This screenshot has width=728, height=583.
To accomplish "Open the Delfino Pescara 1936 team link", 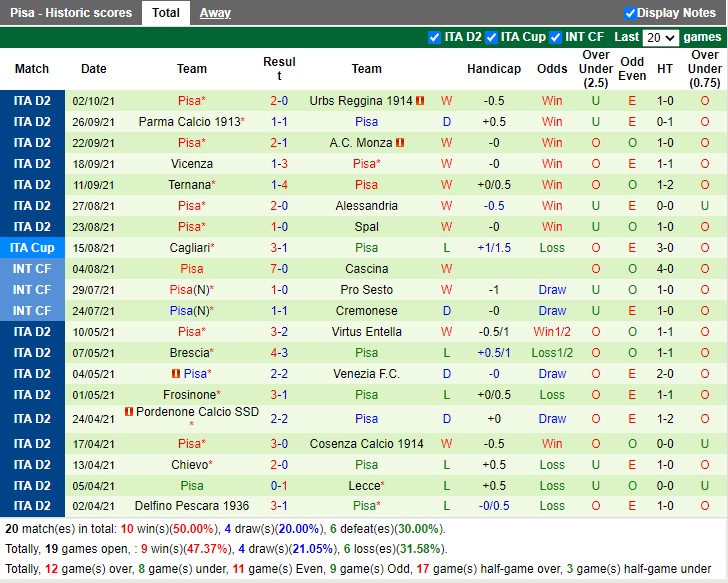I will pos(190,506).
